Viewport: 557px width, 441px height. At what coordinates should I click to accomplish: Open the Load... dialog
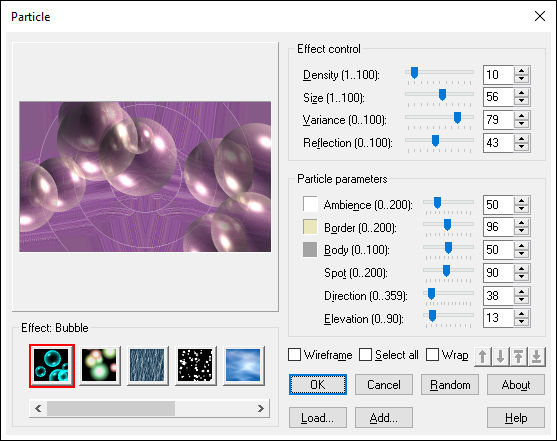click(x=318, y=418)
